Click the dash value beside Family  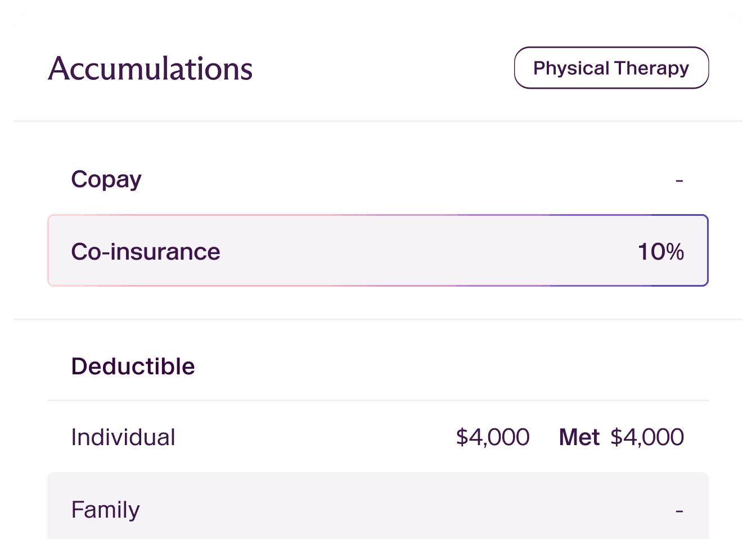click(679, 511)
